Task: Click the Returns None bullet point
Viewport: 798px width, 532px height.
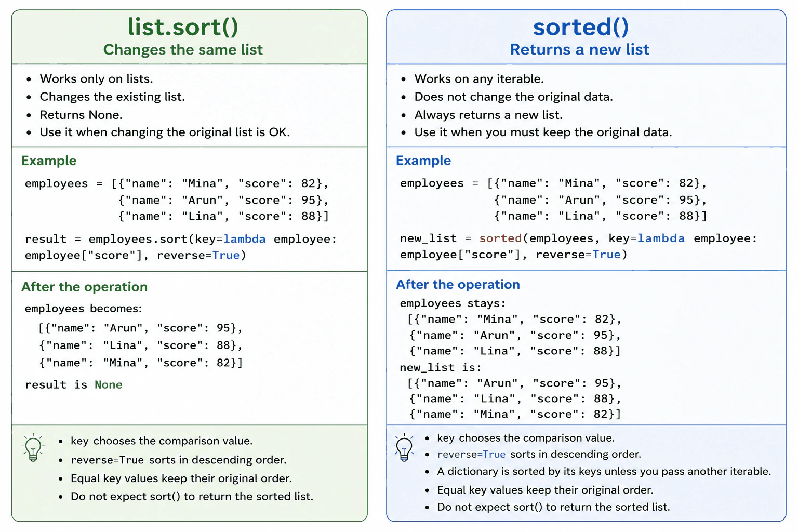Action: (x=81, y=115)
